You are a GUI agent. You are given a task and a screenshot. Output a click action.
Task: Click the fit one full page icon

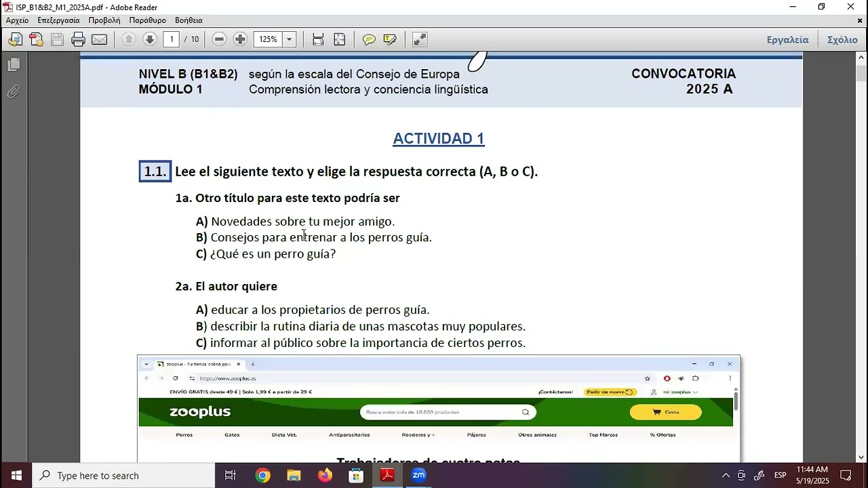(340, 39)
